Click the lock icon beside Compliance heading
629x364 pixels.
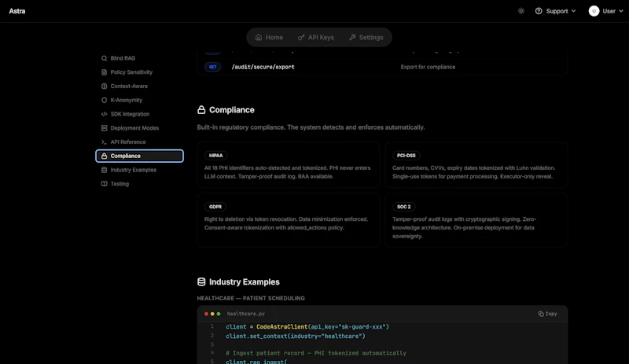(x=201, y=109)
